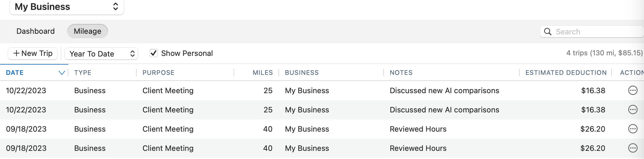Screen dimensions: 644x159
Task: Click the magnifying glass search icon
Action: (548, 32)
